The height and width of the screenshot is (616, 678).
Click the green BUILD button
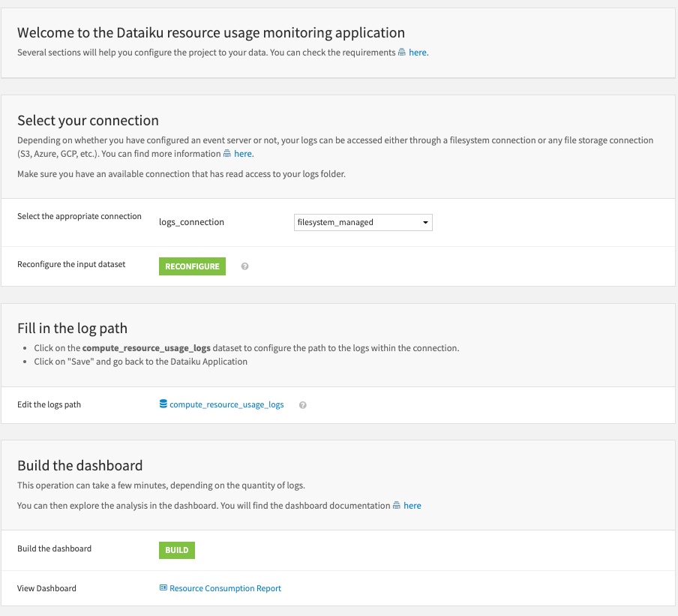coord(177,550)
